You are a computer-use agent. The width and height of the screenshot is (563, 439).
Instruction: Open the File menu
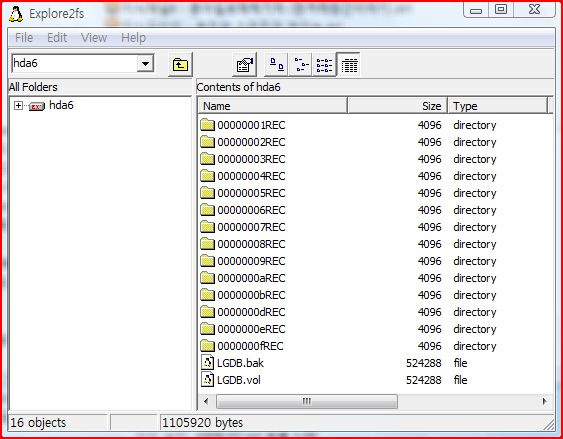(x=24, y=38)
